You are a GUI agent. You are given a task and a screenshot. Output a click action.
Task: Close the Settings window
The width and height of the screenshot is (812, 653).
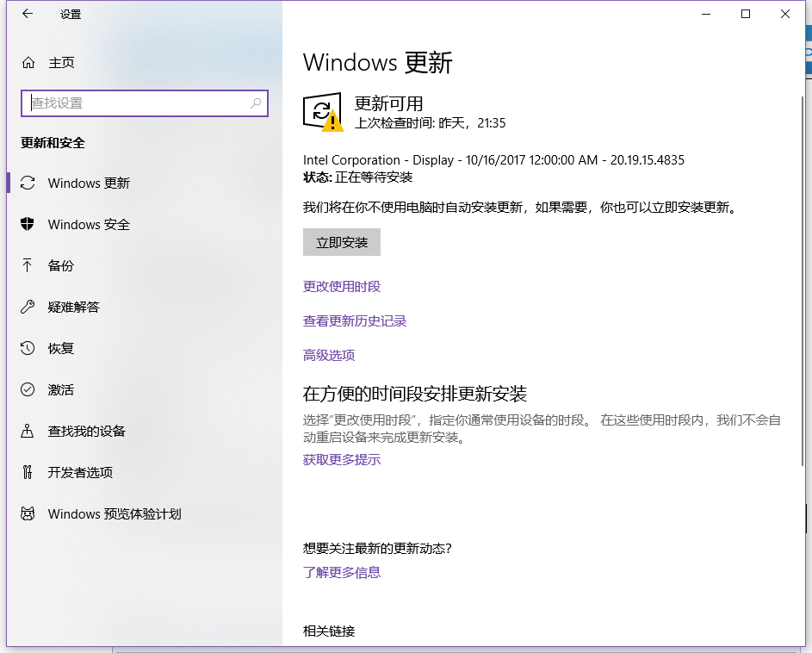pos(785,14)
